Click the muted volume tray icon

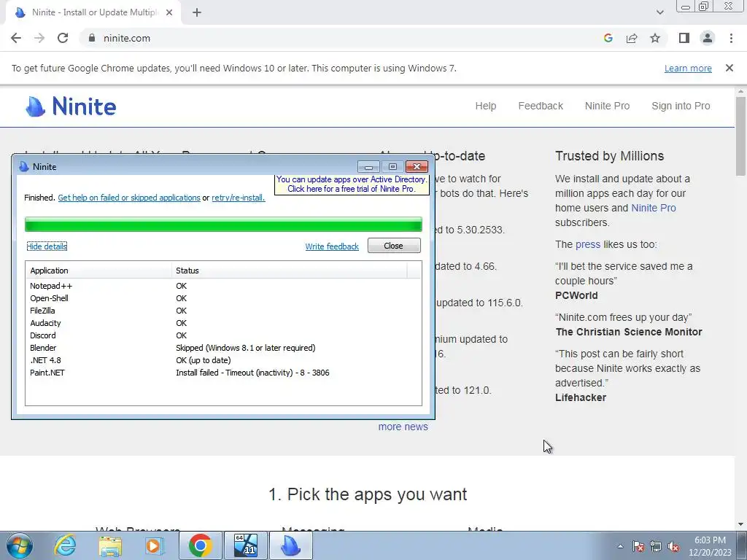pos(673,547)
